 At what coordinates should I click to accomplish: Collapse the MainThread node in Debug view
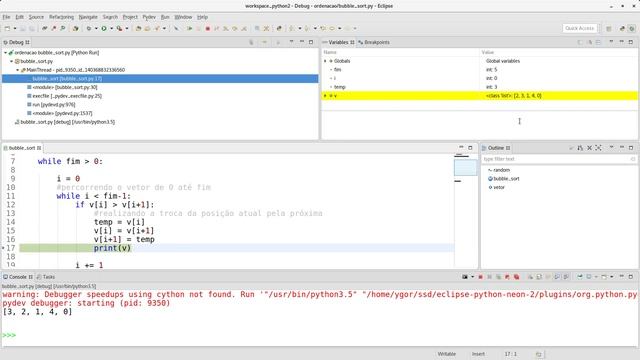point(18,70)
